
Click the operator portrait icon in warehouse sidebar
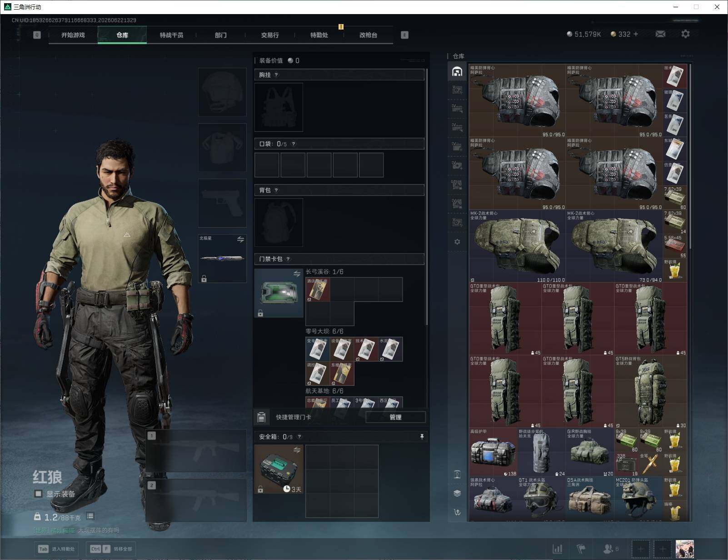tap(457, 475)
